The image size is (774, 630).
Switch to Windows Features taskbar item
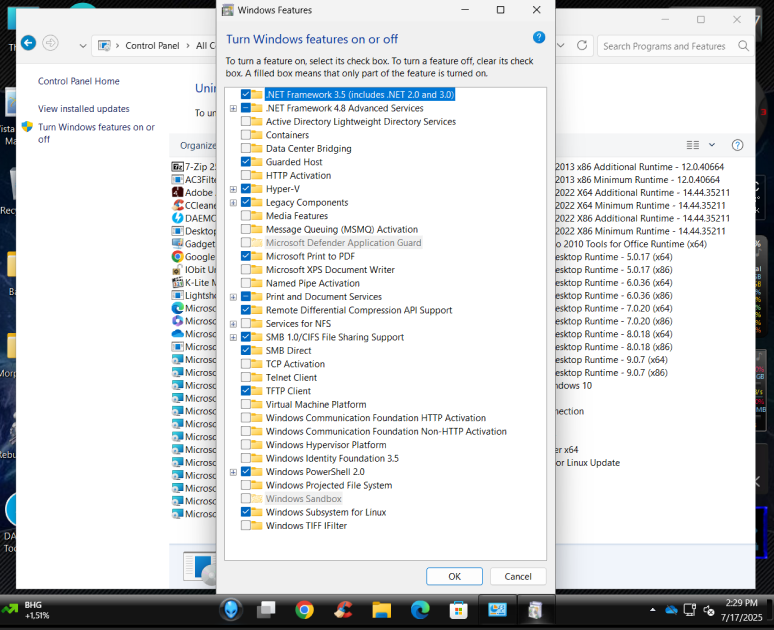click(535, 610)
